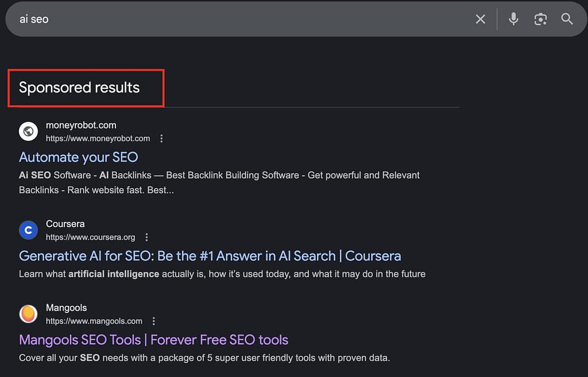
Task: Click the 'moneyrobot.com' site name
Action: coord(81,125)
